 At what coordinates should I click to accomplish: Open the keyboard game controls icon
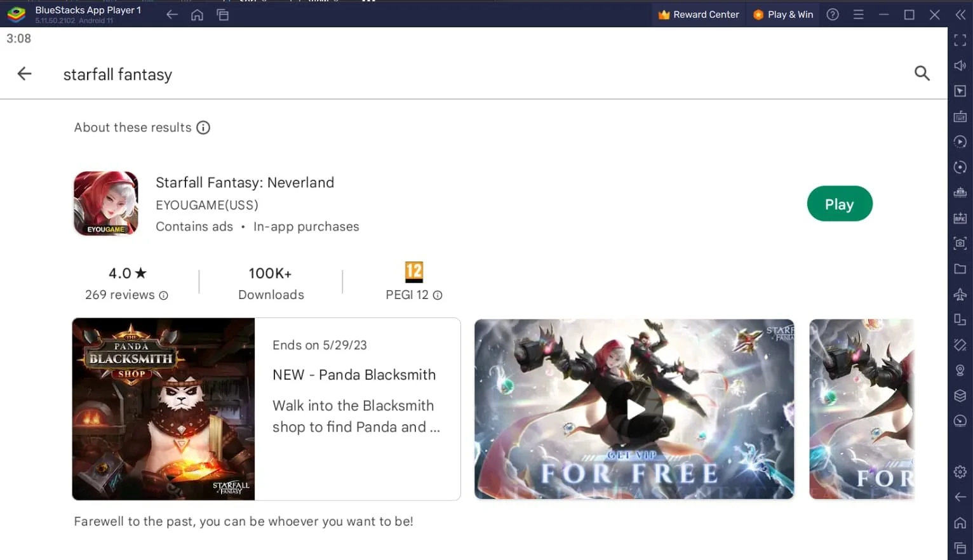click(x=960, y=116)
